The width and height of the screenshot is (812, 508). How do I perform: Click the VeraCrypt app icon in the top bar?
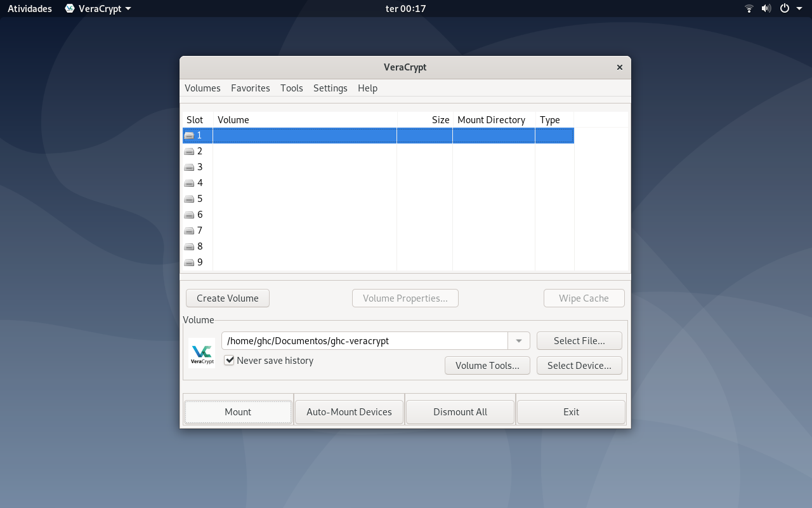[70, 9]
